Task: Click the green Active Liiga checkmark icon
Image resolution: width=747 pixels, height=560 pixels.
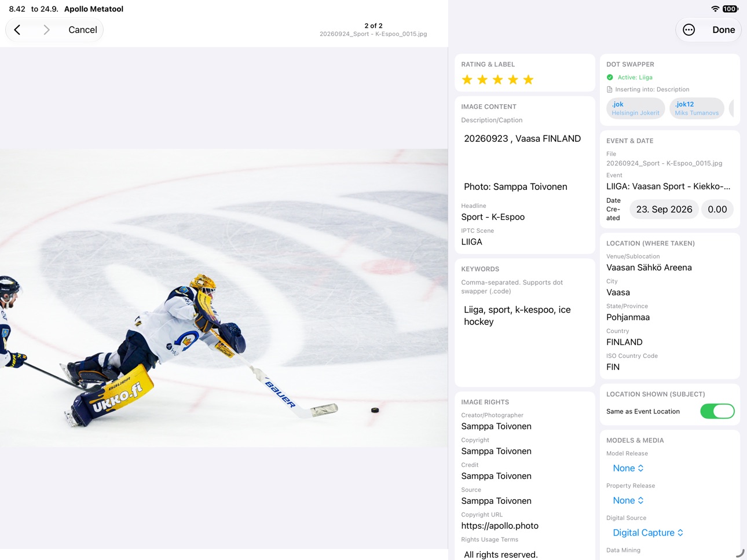Action: tap(610, 78)
